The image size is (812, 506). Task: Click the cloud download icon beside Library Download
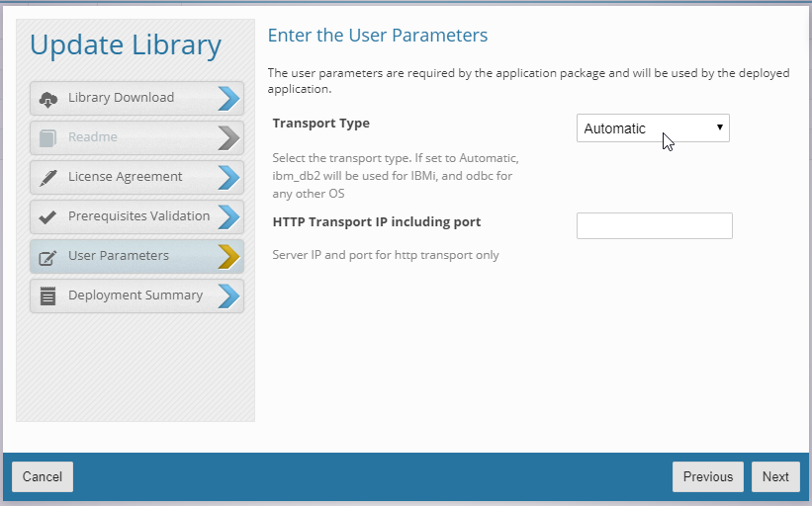click(x=47, y=98)
